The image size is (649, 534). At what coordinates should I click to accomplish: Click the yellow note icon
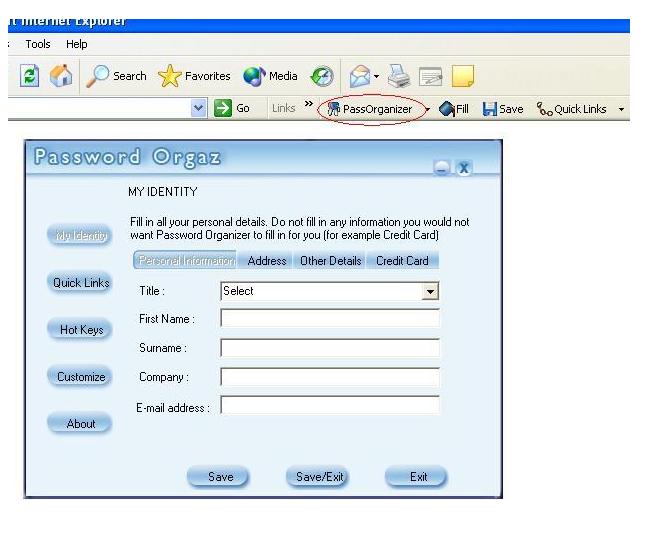pyautogui.click(x=463, y=76)
